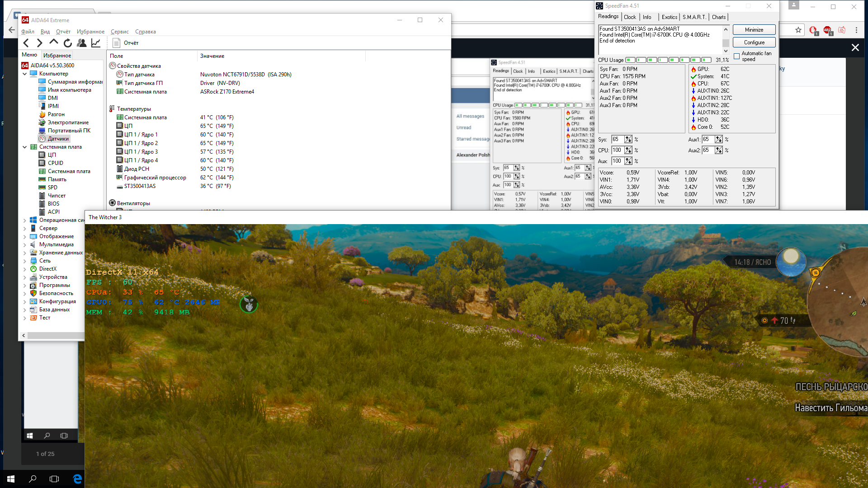Open the graph chart icon in AIDA64
The height and width of the screenshot is (488, 868).
coord(96,43)
